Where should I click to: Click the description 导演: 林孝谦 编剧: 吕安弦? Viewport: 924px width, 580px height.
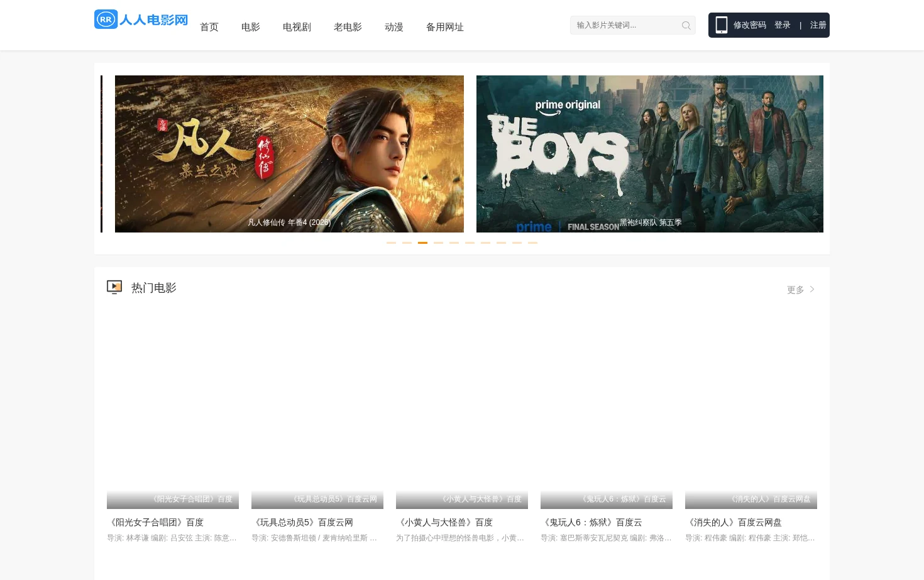click(172, 538)
